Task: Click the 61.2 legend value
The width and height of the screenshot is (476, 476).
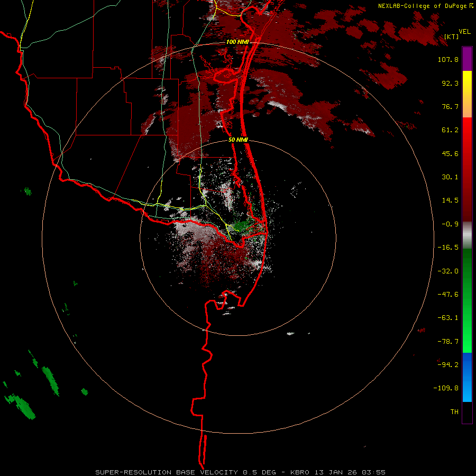Action: [450, 130]
